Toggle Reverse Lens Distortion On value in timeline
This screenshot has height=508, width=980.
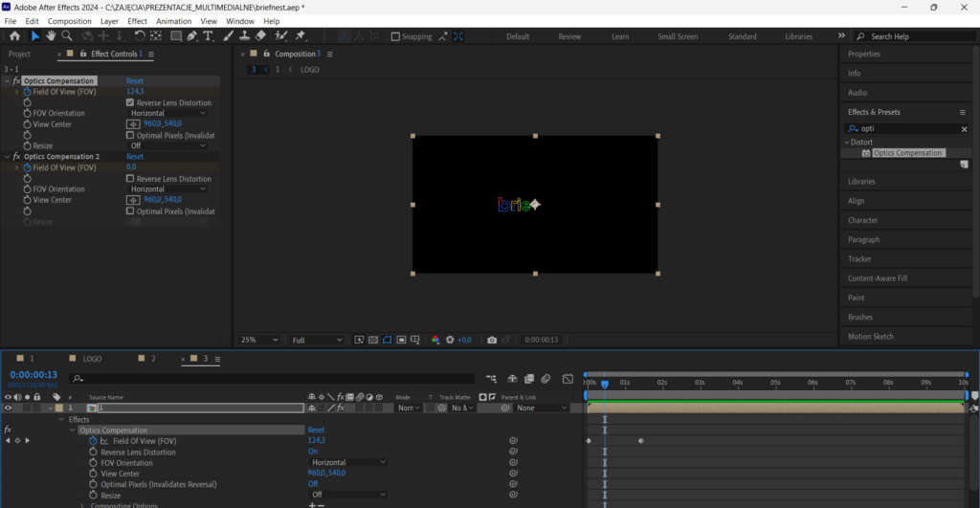[x=313, y=452]
